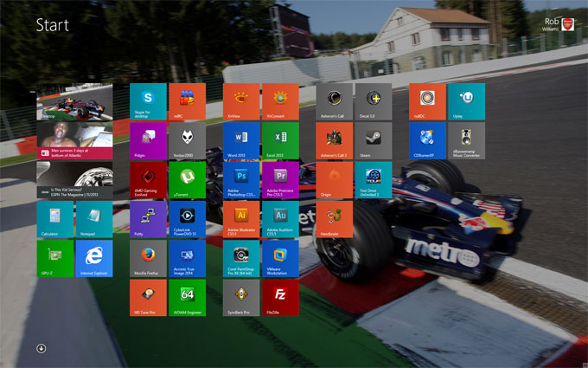Launch Adobe Premiere Pro CS5.5 tile
The width and height of the screenshot is (588, 368).
pyautogui.click(x=280, y=180)
